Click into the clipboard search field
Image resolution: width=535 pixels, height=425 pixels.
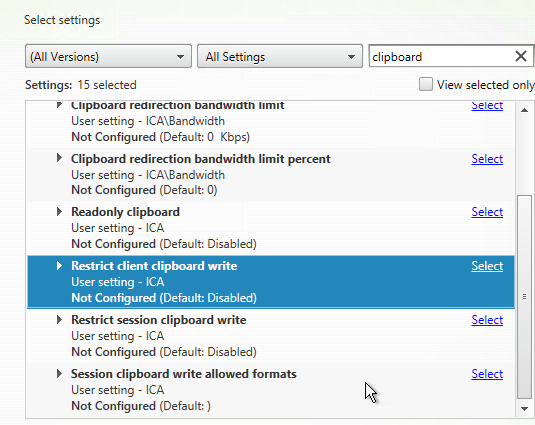pyautogui.click(x=442, y=56)
